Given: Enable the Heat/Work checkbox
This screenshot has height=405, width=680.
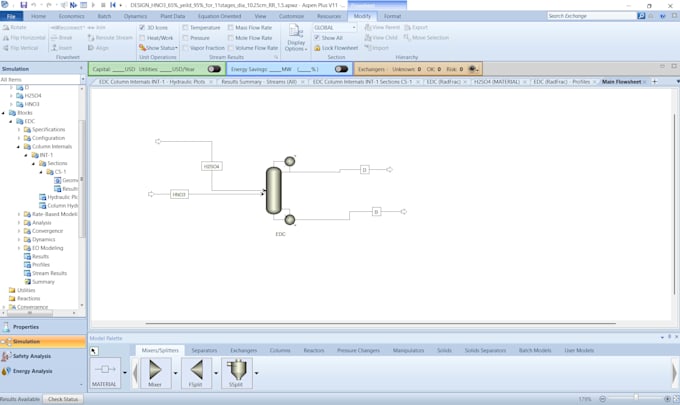Looking at the screenshot, I should pyautogui.click(x=142, y=38).
